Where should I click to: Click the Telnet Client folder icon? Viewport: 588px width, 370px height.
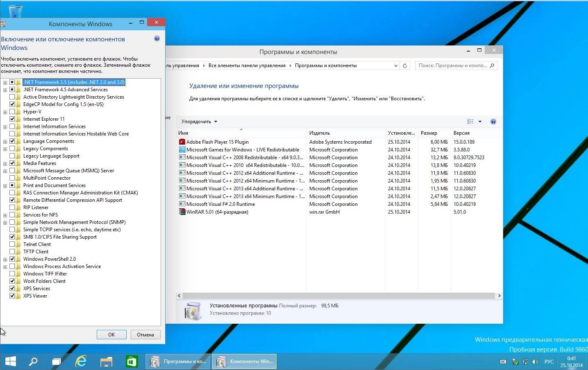click(18, 244)
